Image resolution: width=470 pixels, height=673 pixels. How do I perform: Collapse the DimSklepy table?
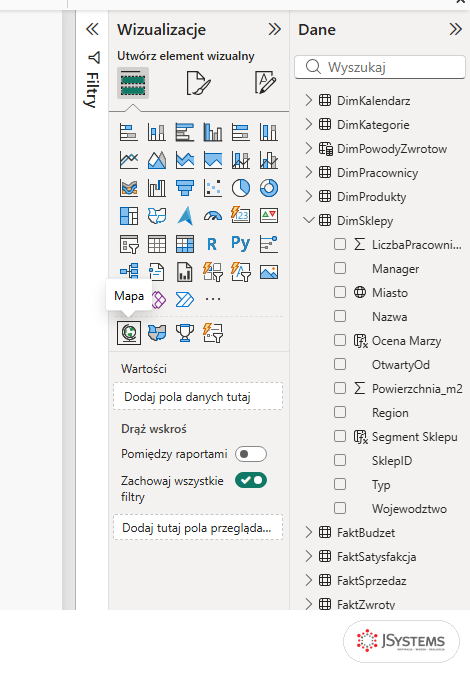(308, 220)
